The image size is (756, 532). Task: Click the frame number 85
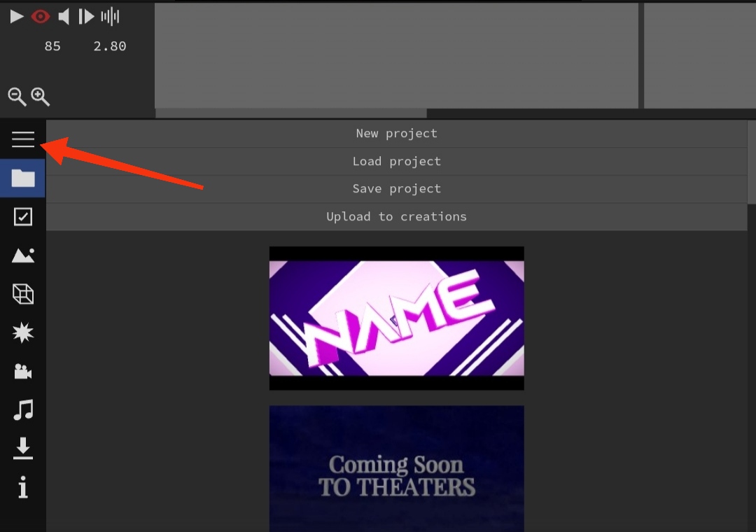click(52, 46)
